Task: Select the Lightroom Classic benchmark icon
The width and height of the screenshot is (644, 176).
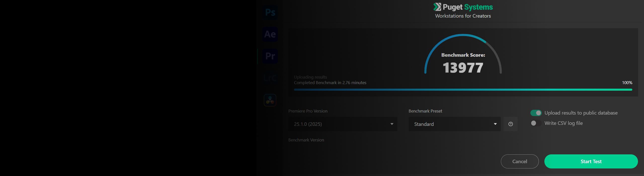Action: pyautogui.click(x=270, y=78)
